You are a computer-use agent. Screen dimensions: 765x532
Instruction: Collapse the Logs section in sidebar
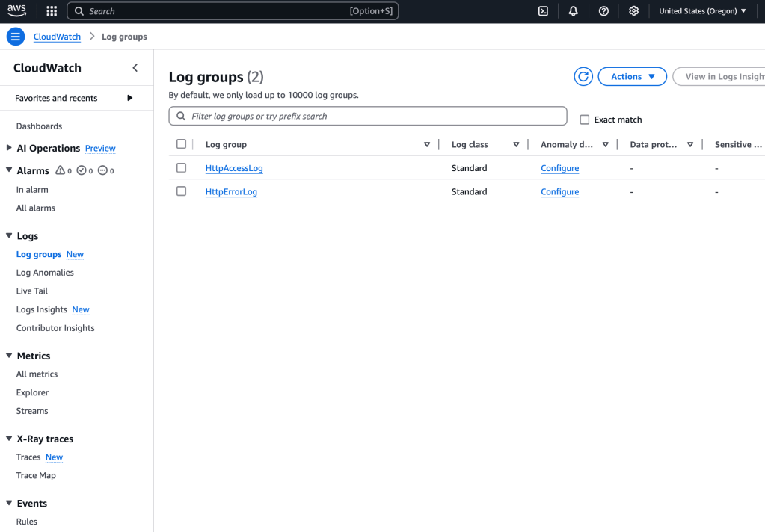click(x=9, y=236)
